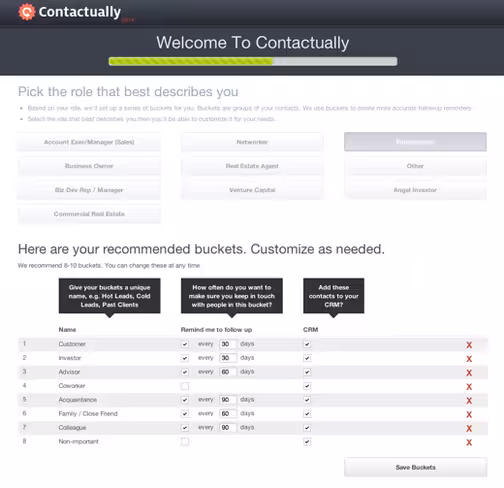Delete the Advisor bucket row
Viewport: 504px width, 488px height.
(x=469, y=373)
